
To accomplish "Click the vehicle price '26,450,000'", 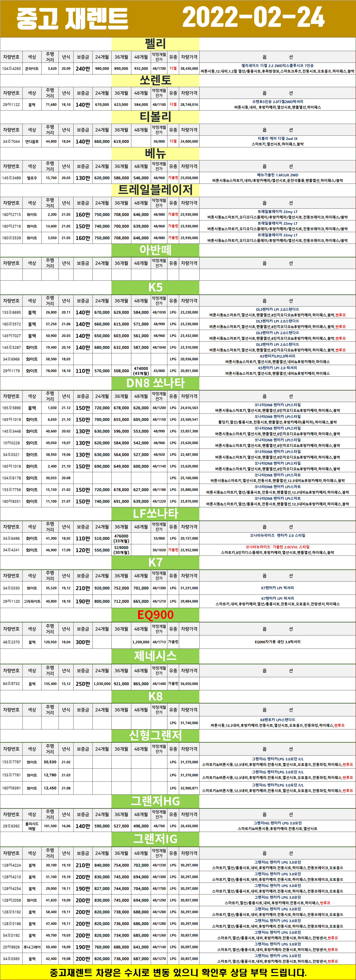I will [189, 826].
